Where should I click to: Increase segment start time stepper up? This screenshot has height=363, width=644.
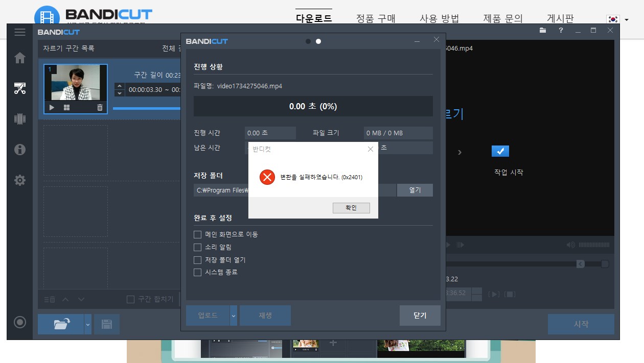click(120, 86)
